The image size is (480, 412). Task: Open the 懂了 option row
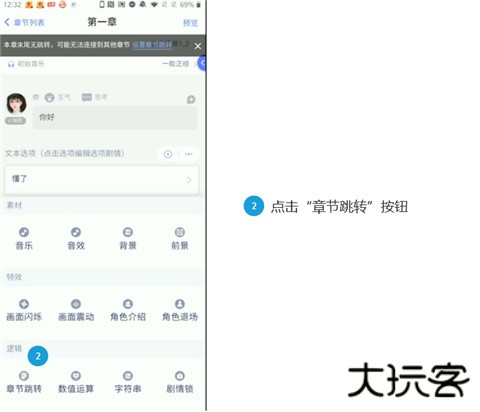(102, 179)
